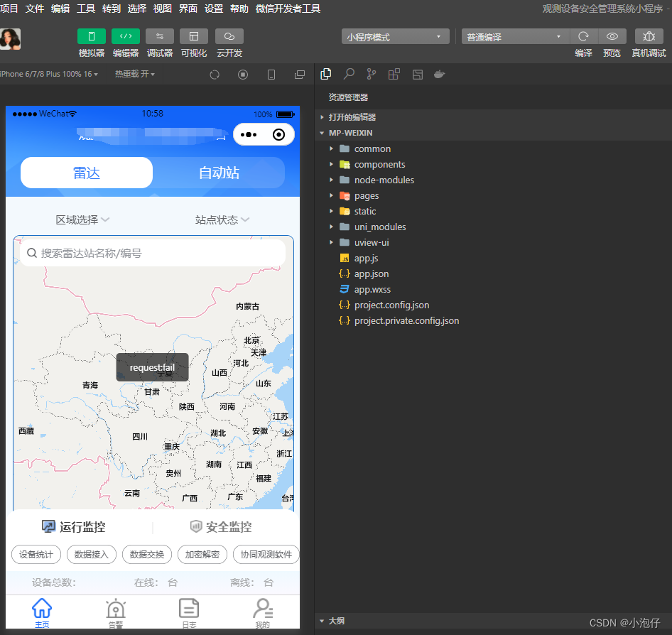Switch to the 自动站 tab
The height and width of the screenshot is (635, 672).
click(219, 173)
